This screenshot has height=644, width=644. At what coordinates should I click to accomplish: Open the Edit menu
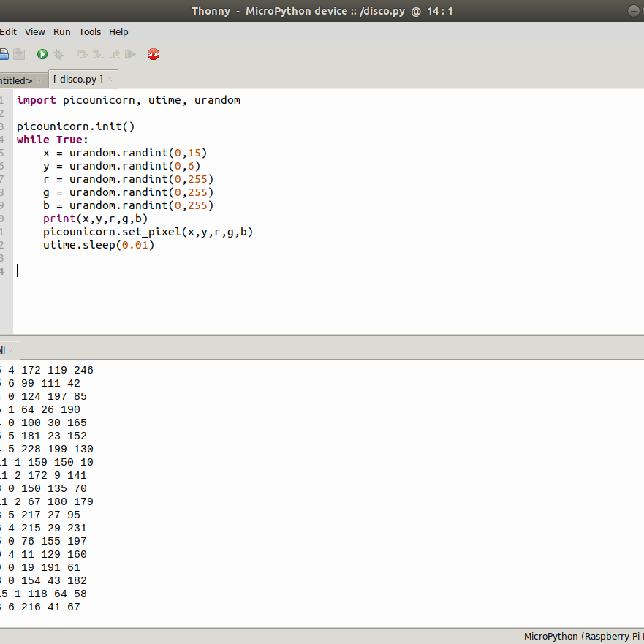coord(8,32)
